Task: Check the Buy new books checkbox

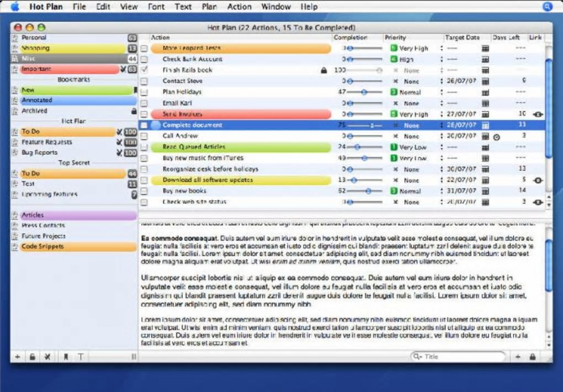Action: pyautogui.click(x=144, y=191)
